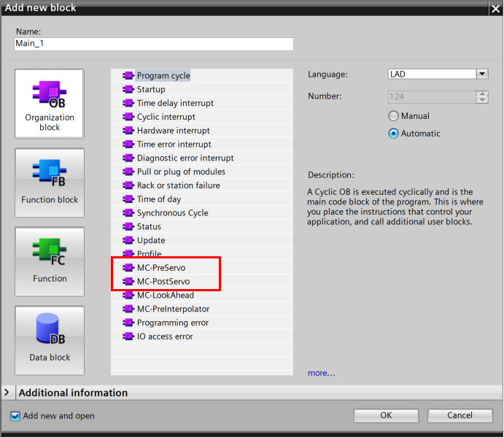This screenshot has height=438, width=504.
Task: Increase the block Number with up arrow
Action: pyautogui.click(x=482, y=94)
